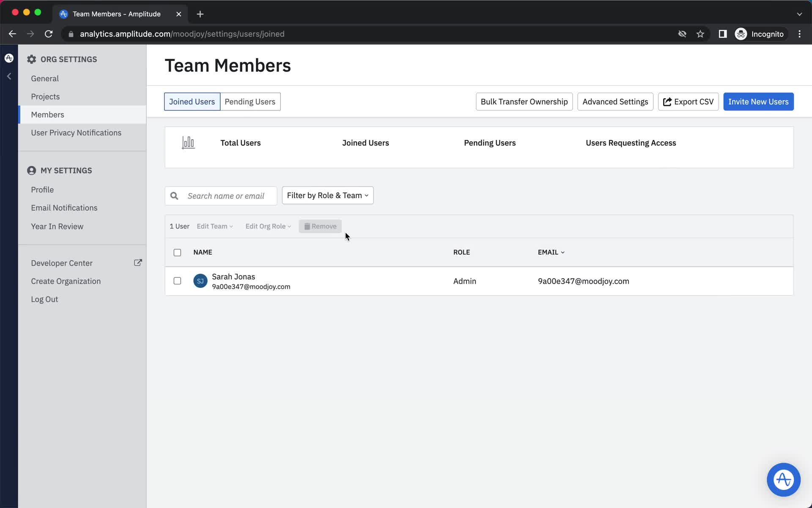
Task: Reload the current page
Action: point(49,34)
